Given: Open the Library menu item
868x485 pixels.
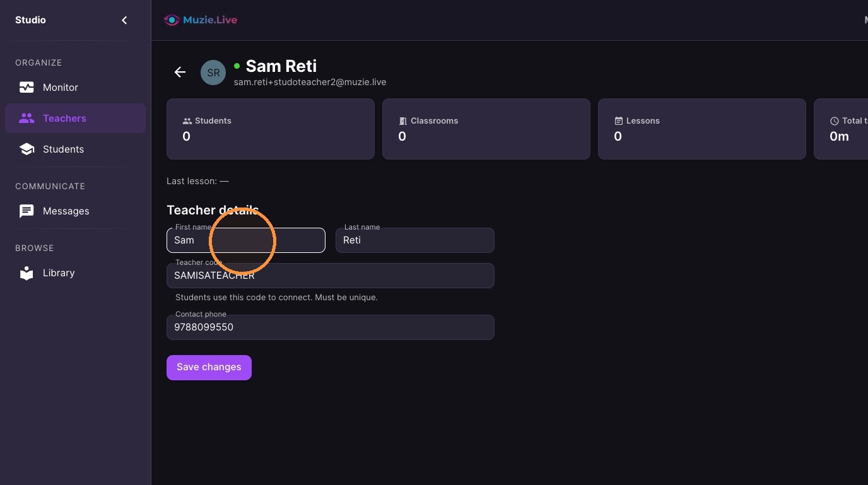Looking at the screenshot, I should (x=75, y=273).
